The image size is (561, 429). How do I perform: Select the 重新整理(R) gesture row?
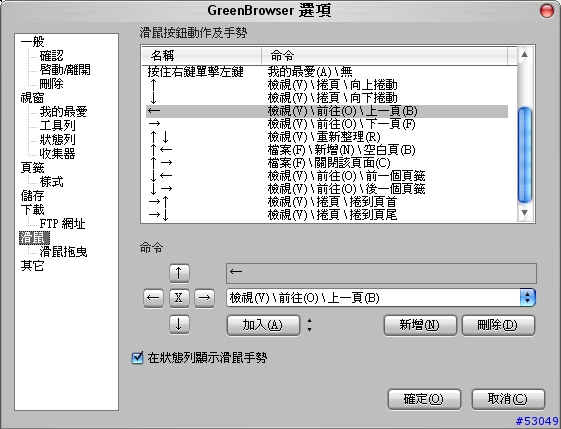327,137
